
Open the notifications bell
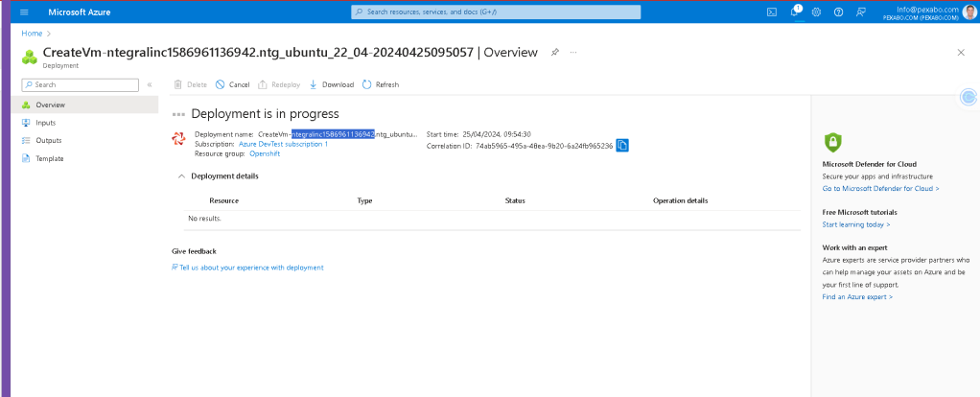tap(795, 12)
